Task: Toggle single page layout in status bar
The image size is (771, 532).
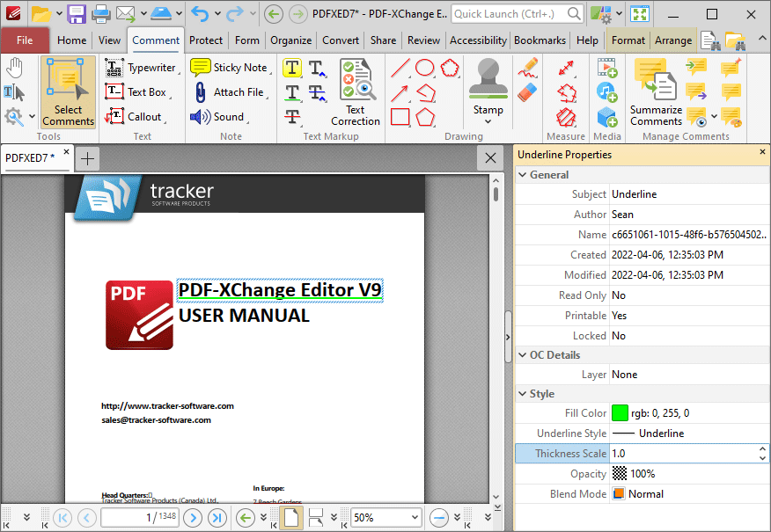Action: [291, 517]
